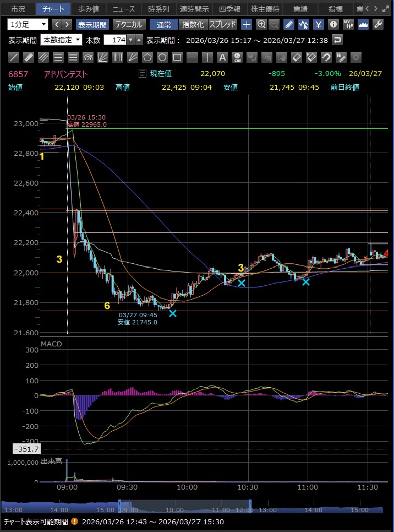Open chart settings wrench icon

[378, 24]
